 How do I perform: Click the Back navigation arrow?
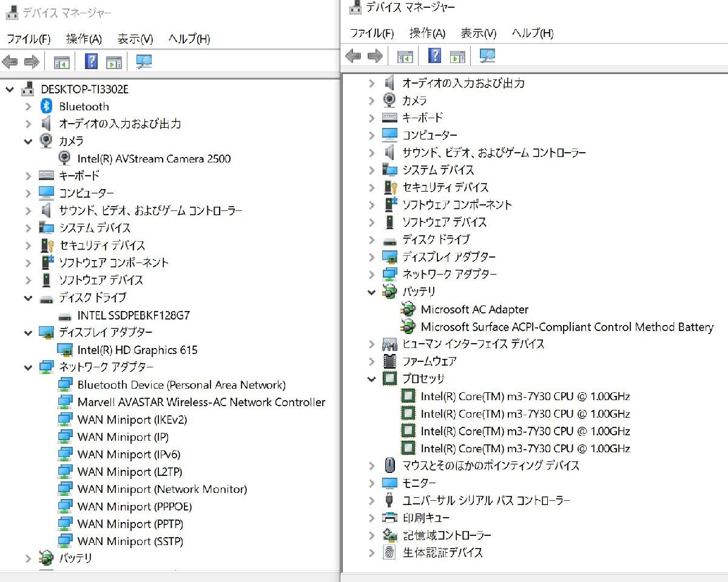click(x=8, y=61)
